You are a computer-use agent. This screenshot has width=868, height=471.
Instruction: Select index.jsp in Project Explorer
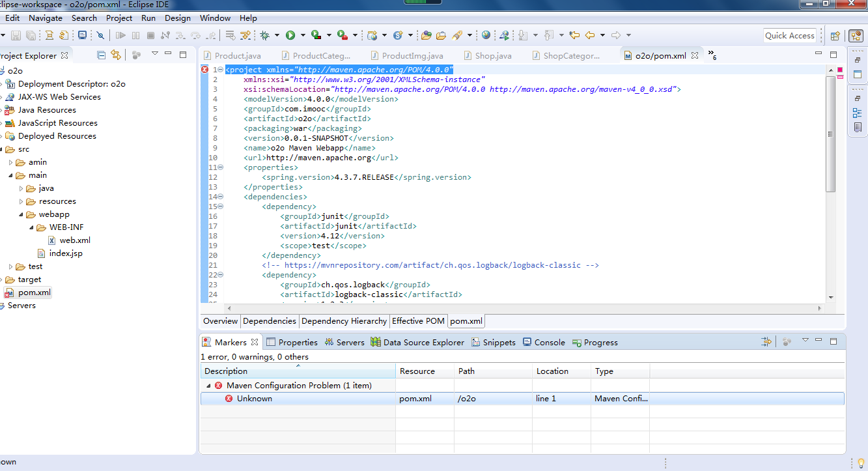coord(60,253)
